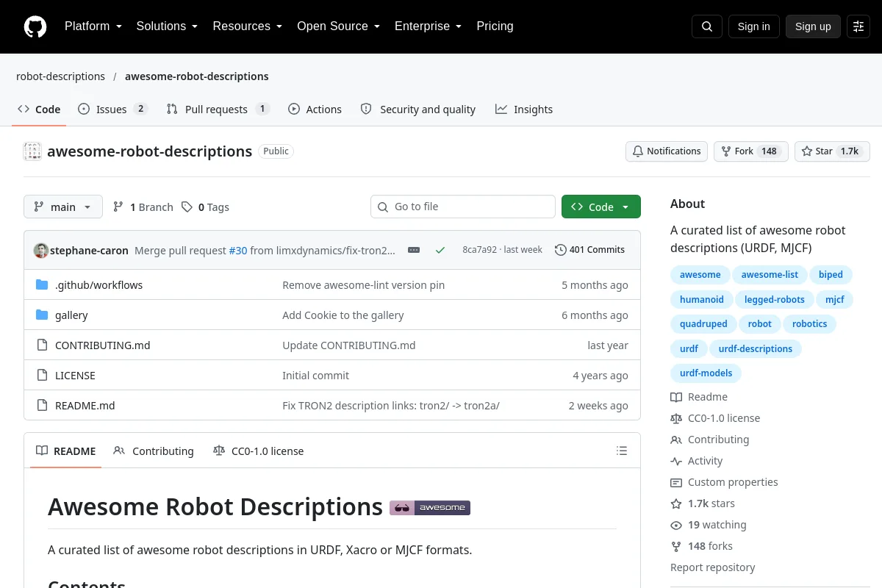This screenshot has width=882, height=588.
Task: Click the Notifications button
Action: 667,151
